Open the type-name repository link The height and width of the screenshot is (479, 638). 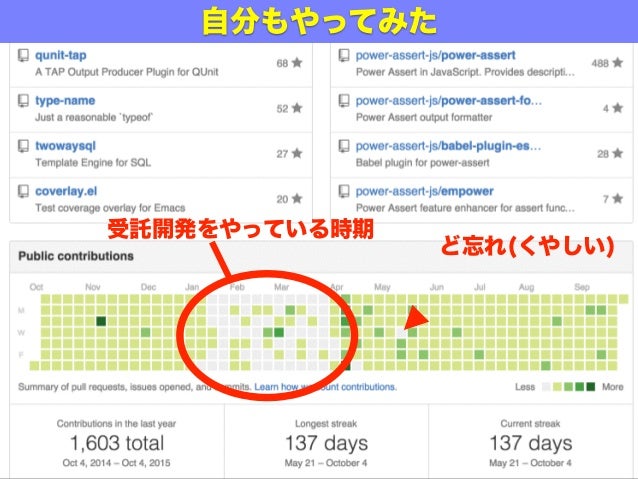tap(65, 101)
